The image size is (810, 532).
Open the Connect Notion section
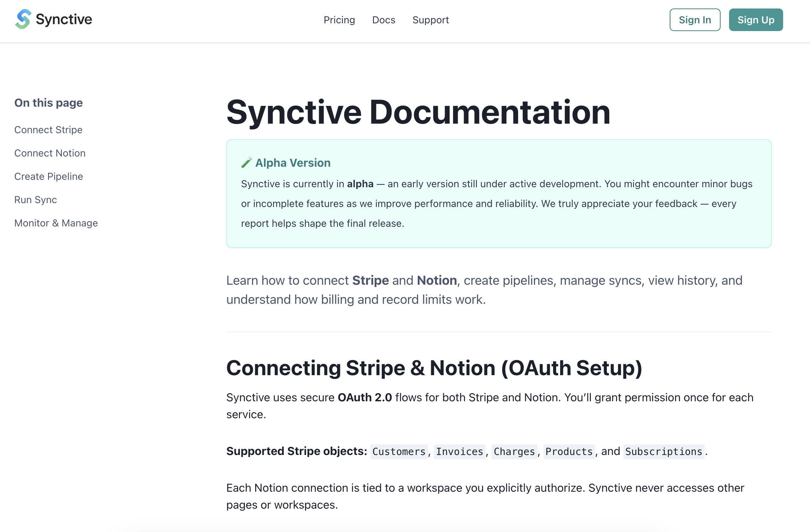click(x=49, y=153)
